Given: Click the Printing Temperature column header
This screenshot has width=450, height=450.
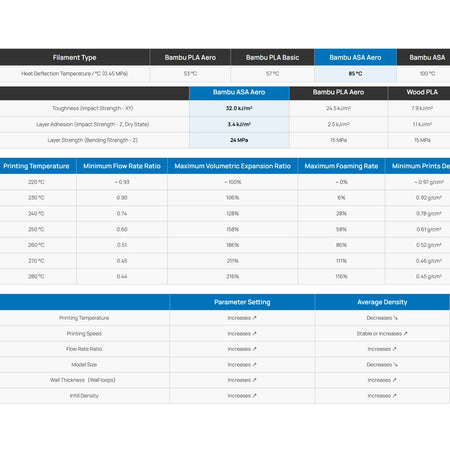Looking at the screenshot, I should tap(36, 166).
